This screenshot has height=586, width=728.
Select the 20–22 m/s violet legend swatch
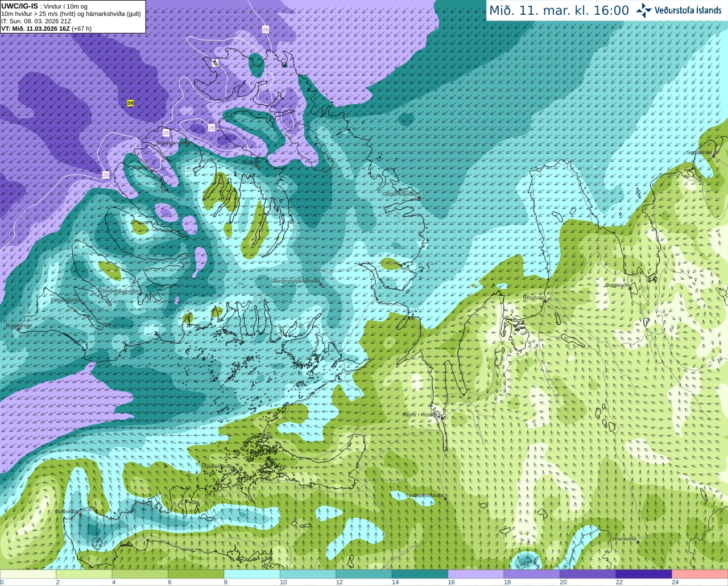(x=588, y=574)
